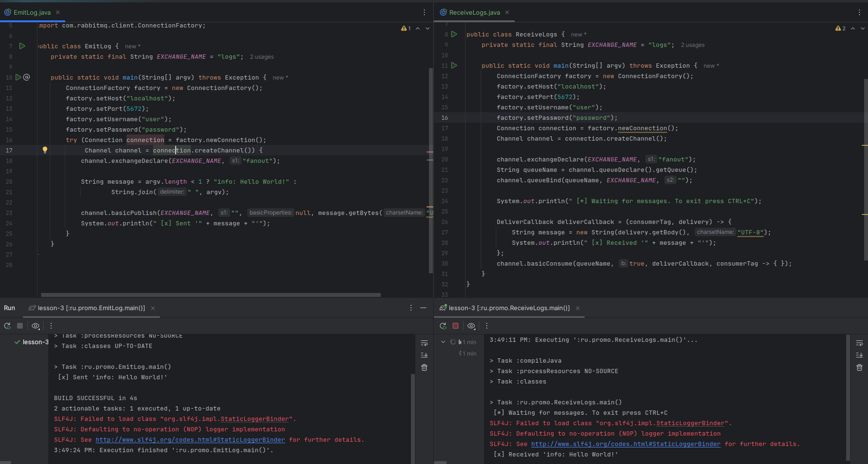
Task: Go to previous highlighted problem in EmitLog editor
Action: coord(418,28)
